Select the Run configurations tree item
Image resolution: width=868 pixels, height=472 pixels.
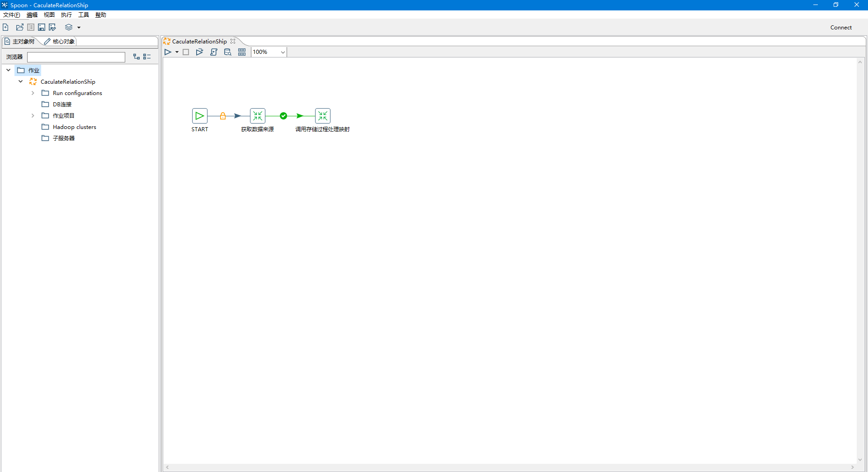coord(72,93)
